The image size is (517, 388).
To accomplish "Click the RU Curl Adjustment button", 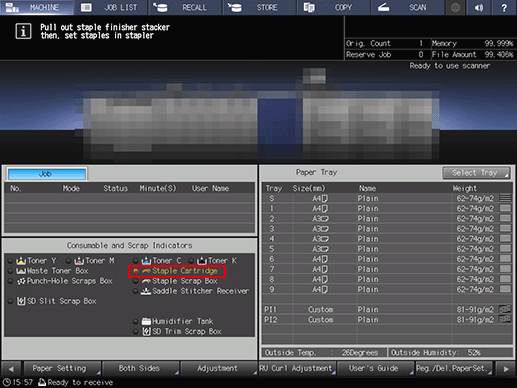I will coord(297,369).
